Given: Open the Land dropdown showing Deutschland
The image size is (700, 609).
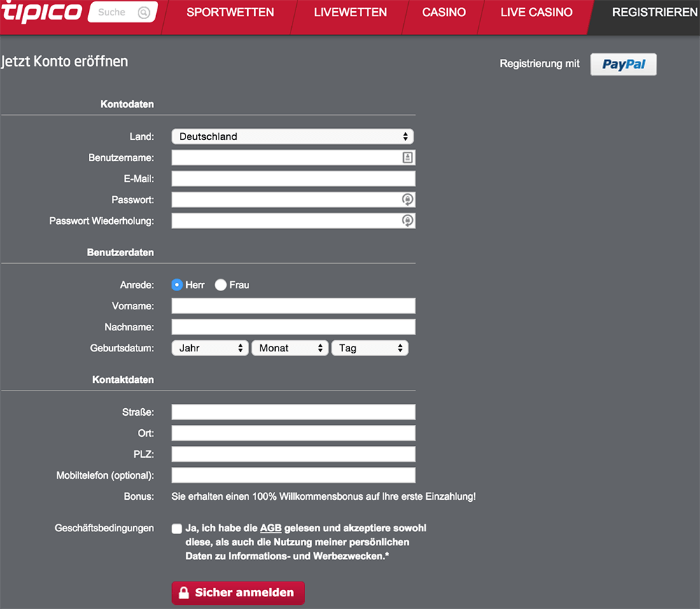Looking at the screenshot, I should (293, 136).
